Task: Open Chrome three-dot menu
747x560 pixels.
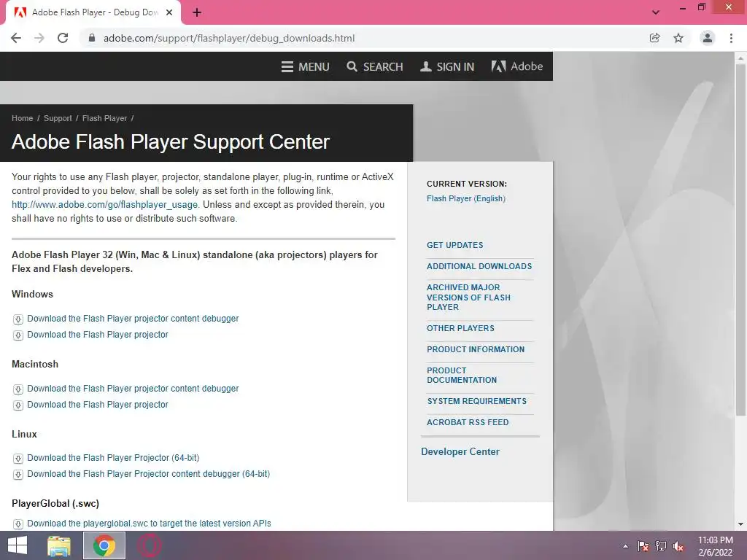Action: [731, 38]
